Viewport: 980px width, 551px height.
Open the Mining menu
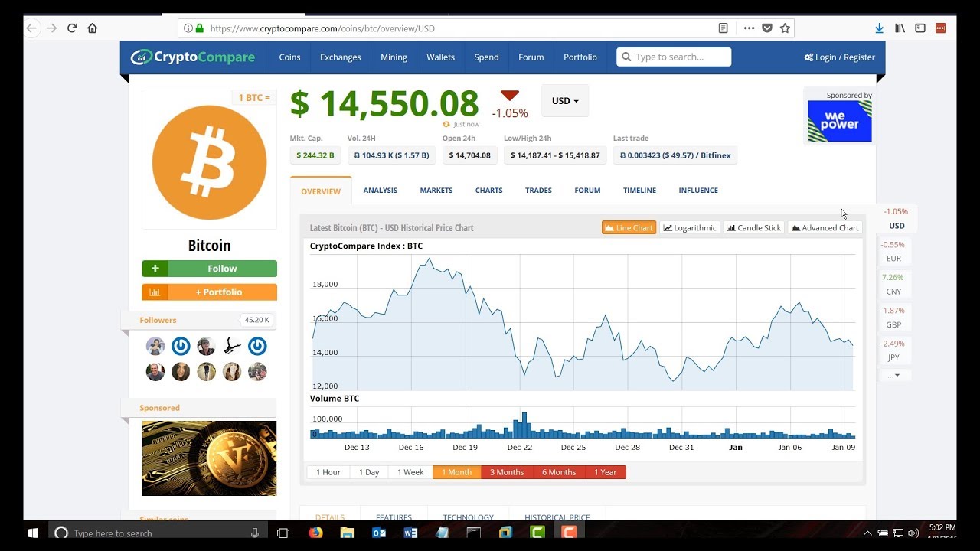[394, 57]
